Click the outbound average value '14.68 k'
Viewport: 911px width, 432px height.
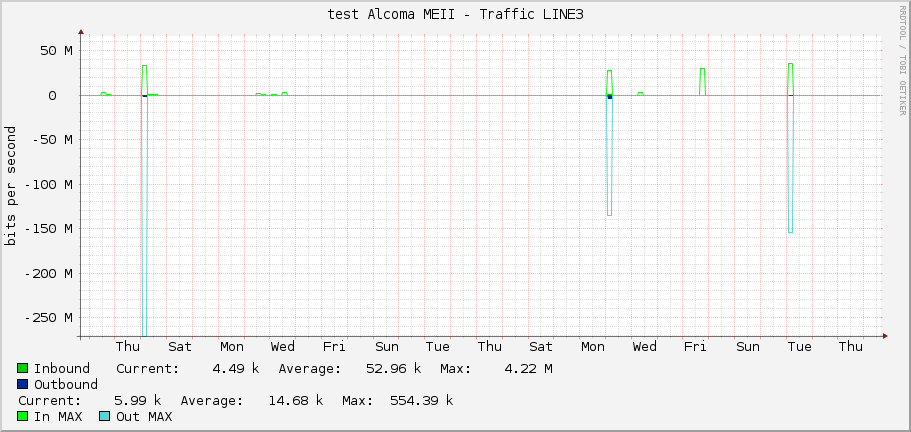tap(296, 401)
